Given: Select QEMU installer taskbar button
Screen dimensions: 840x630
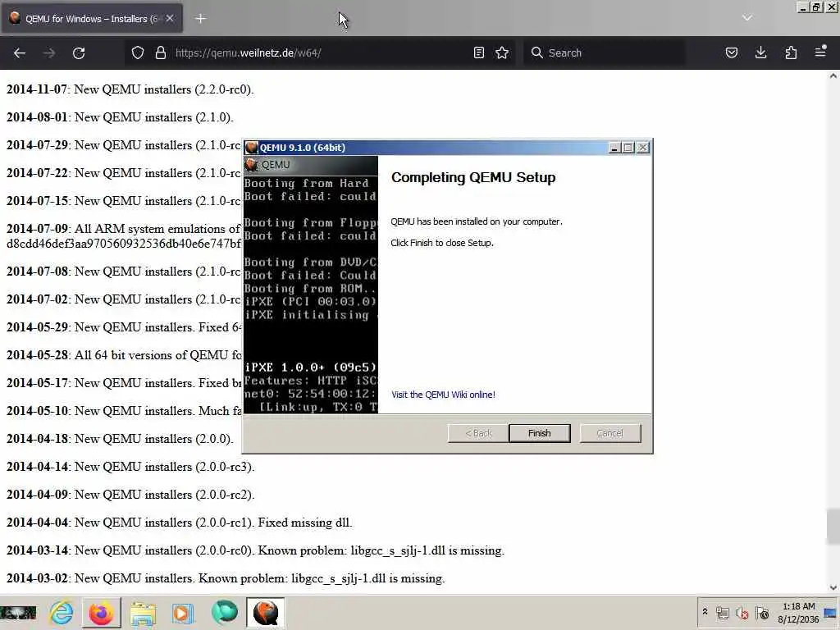Looking at the screenshot, I should coord(265,612).
